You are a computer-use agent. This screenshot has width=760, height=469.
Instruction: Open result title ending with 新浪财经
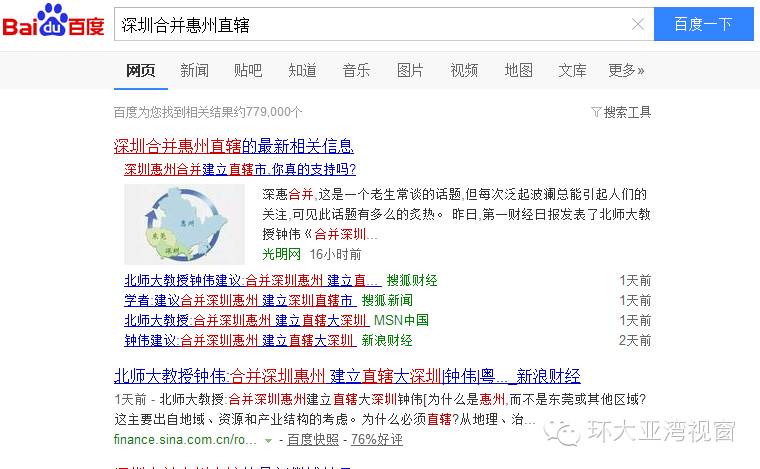click(x=347, y=375)
